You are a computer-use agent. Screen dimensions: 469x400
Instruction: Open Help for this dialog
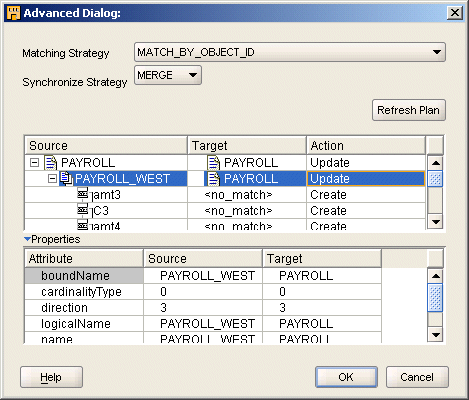click(51, 377)
